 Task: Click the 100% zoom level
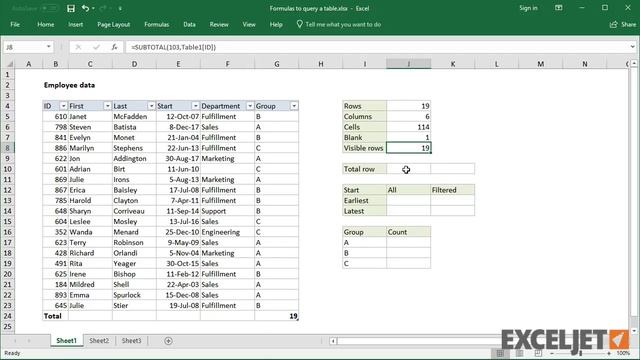click(x=623, y=353)
